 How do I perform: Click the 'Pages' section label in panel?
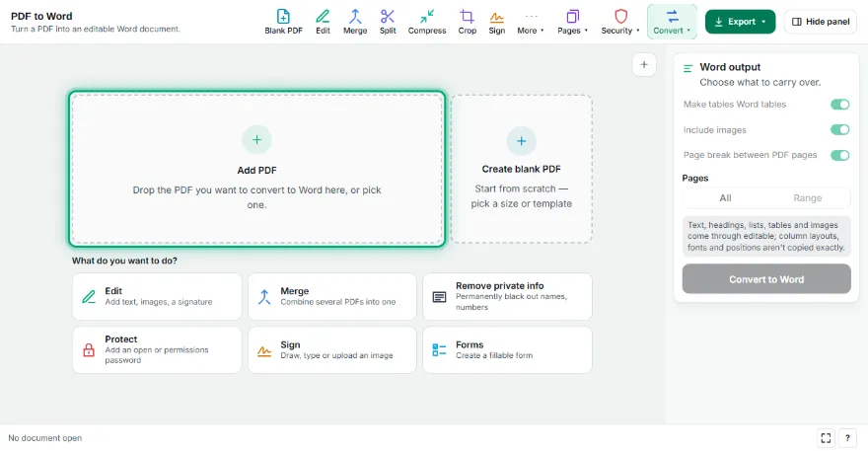click(695, 178)
